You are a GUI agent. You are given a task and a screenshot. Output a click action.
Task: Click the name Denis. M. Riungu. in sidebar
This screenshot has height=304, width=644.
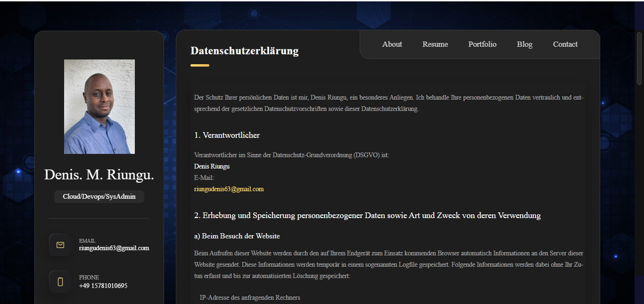point(99,175)
